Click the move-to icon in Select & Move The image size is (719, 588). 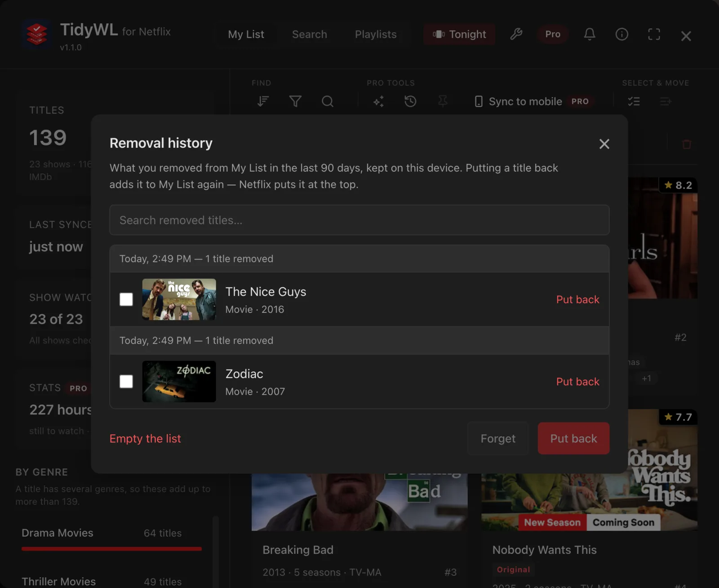click(666, 101)
